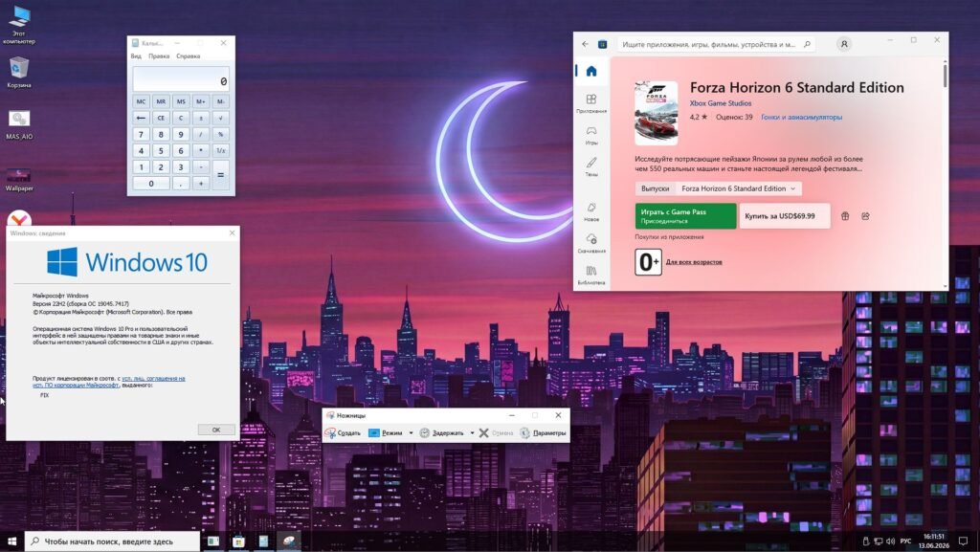Click Создать in the Ножницы toolbar
This screenshot has width=980, height=552.
tap(344, 432)
